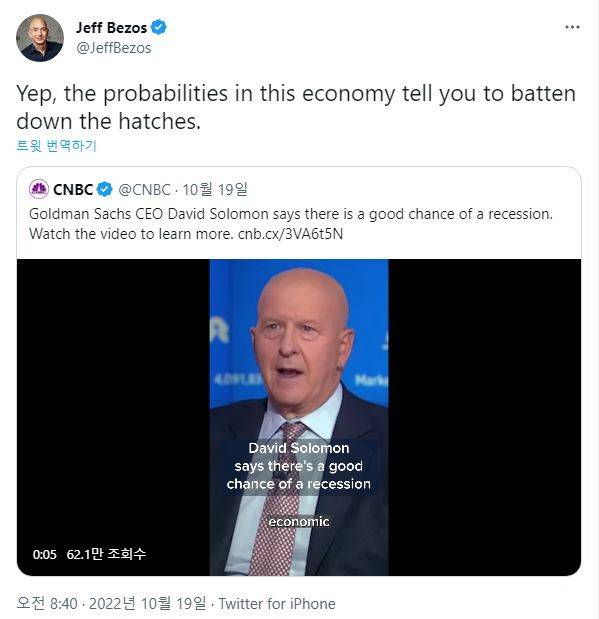Click the 0:05 video time indicator

pos(45,555)
